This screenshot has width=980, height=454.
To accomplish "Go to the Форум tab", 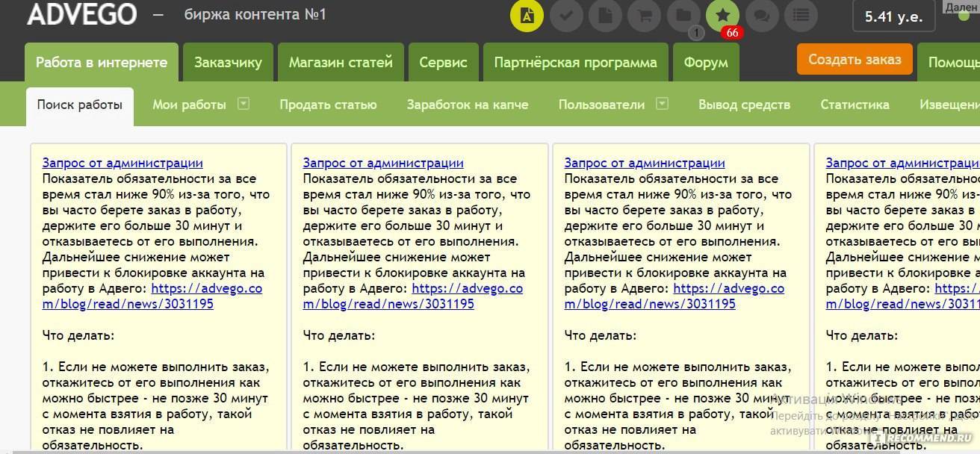I will click(706, 62).
